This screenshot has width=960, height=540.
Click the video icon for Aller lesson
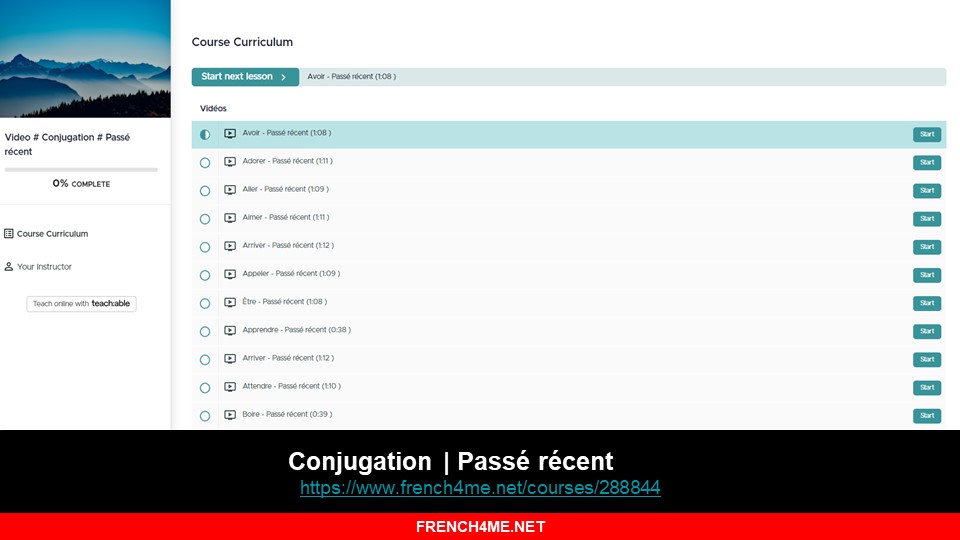click(x=230, y=190)
